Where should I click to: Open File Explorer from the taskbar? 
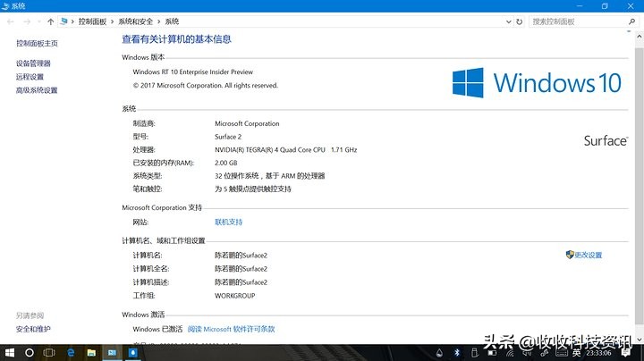tap(91, 353)
